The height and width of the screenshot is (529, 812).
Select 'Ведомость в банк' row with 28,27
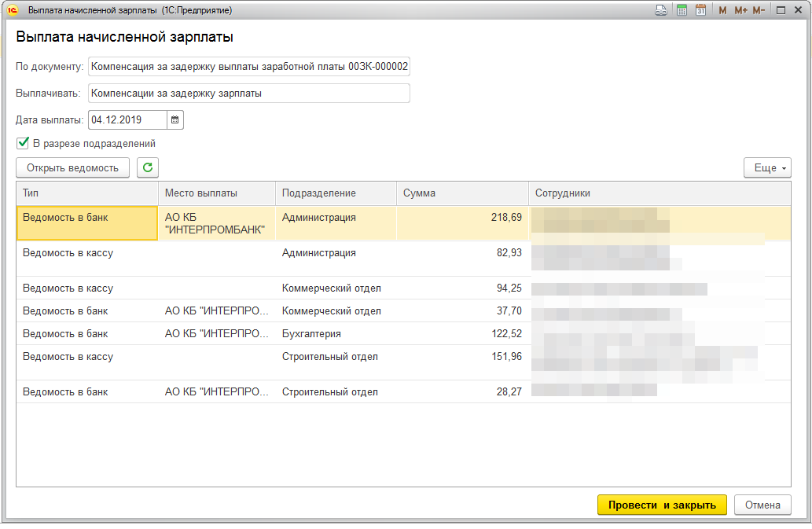[87, 391]
